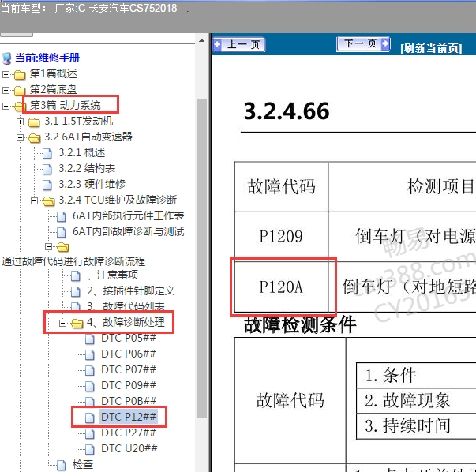Image resolution: width=476 pixels, height=472 pixels.
Task: Click the tree panel vertical scrollbar thumb
Action: [x=201, y=258]
